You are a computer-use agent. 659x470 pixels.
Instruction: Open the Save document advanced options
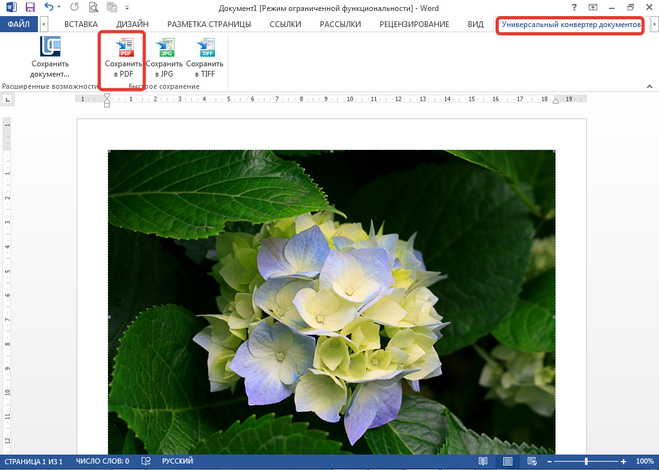point(50,57)
